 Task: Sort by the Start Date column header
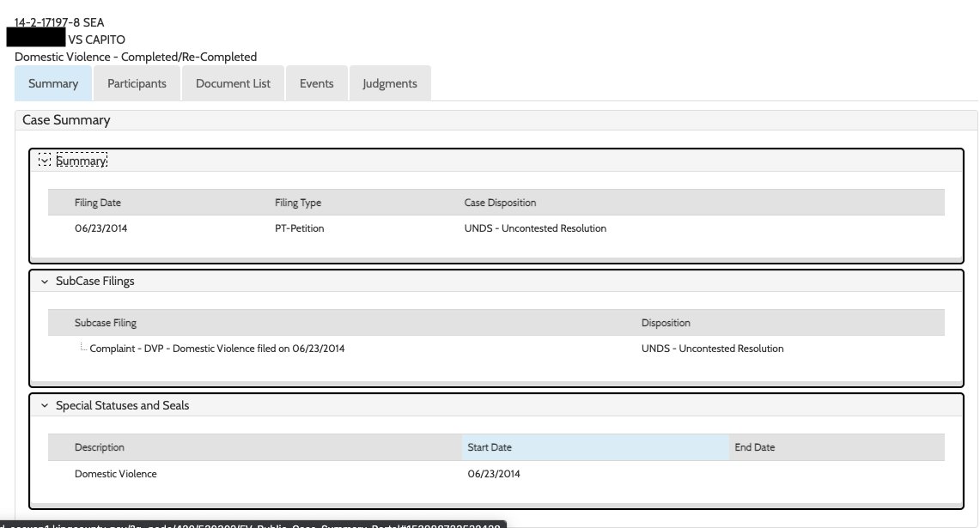pos(595,447)
